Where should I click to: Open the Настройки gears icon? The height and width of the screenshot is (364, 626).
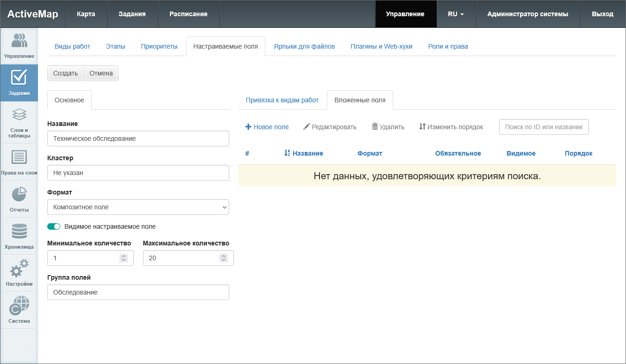19,269
